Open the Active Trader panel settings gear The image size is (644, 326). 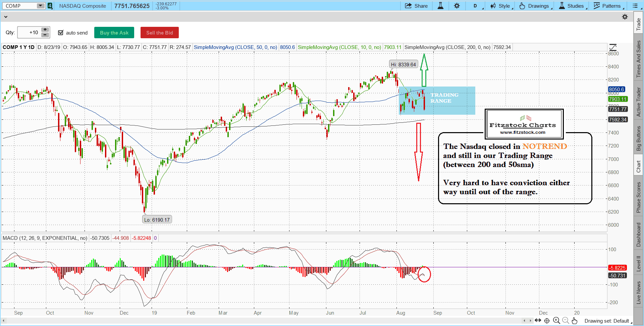coord(625,17)
